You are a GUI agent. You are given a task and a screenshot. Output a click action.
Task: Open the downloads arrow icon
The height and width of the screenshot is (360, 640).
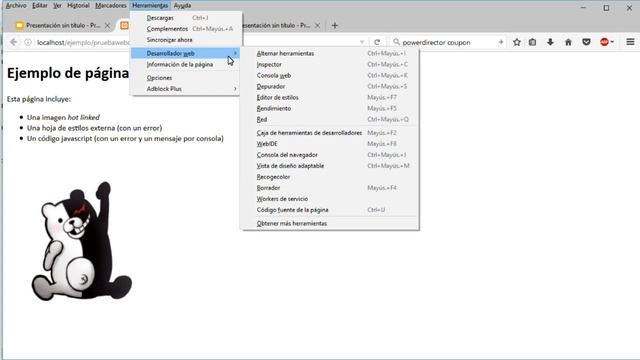pos(550,42)
